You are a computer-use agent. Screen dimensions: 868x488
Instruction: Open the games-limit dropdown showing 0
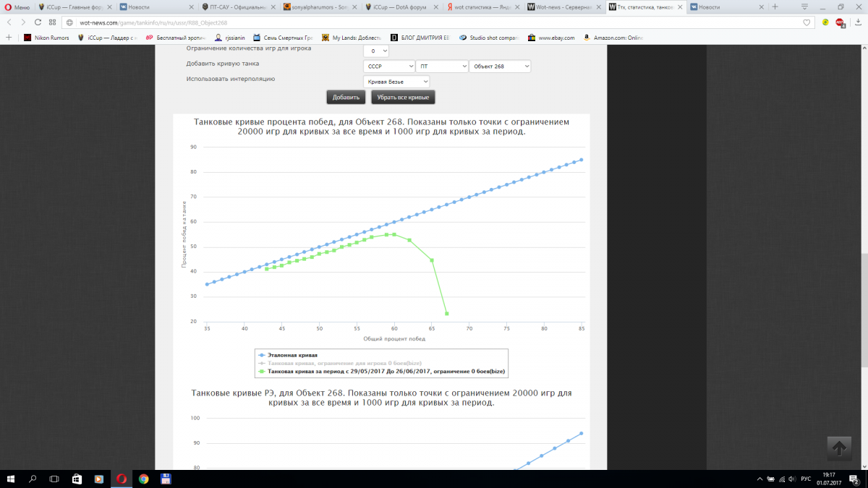pos(376,51)
